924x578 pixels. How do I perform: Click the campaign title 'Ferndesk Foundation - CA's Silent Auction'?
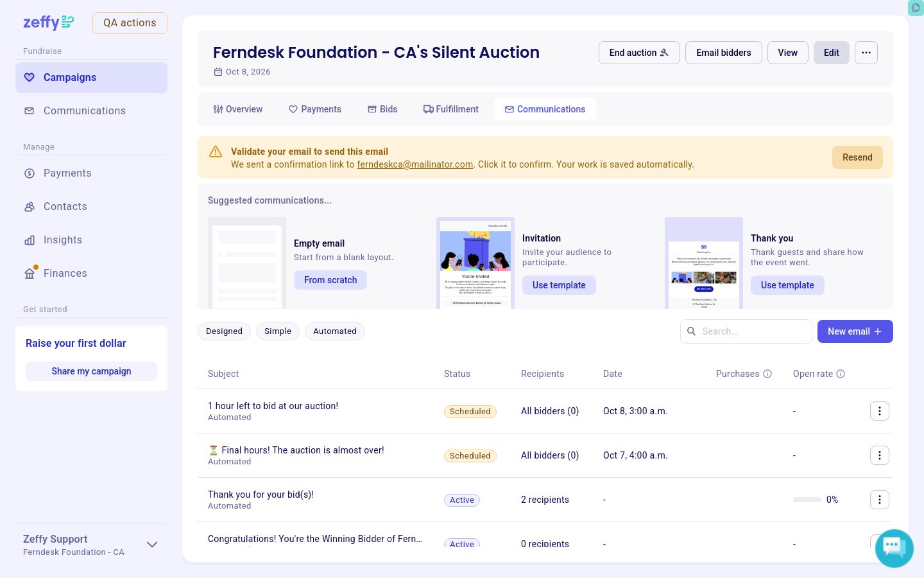[376, 52]
